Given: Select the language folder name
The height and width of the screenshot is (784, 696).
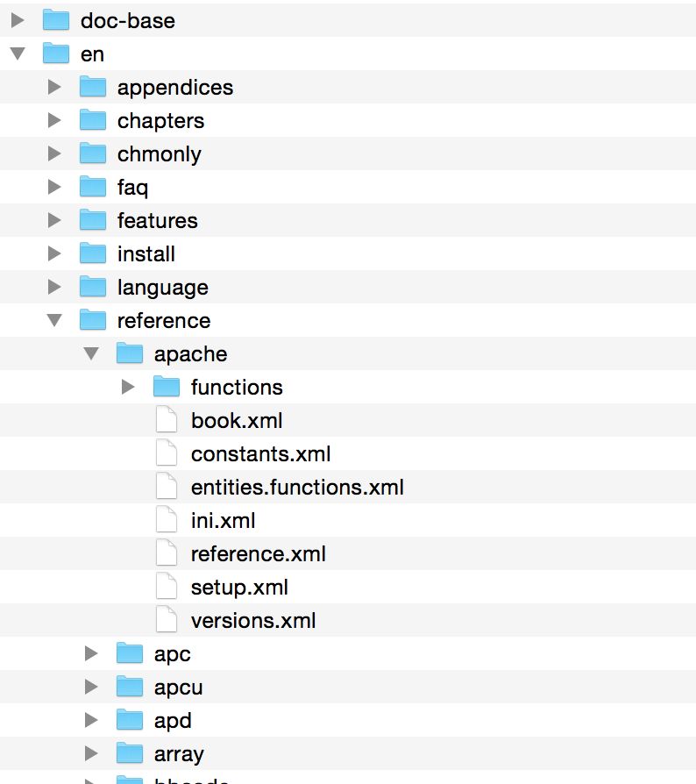Looking at the screenshot, I should 163,288.
